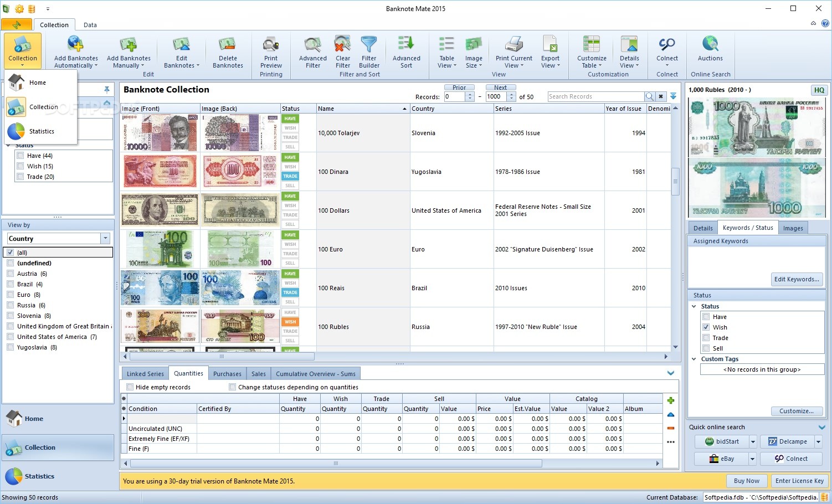Open the Collection ribbon button
This screenshot has height=504, width=832.
point(23,50)
